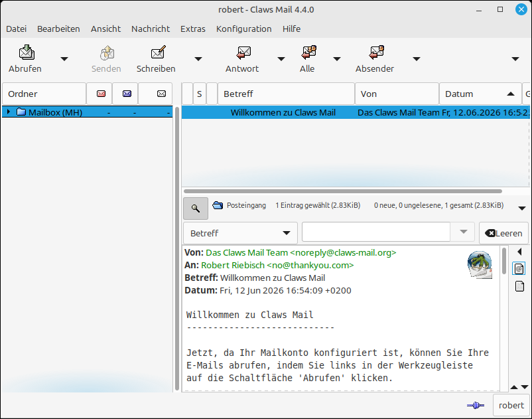
Task: Reply with the Antwort icon
Action: (x=243, y=52)
